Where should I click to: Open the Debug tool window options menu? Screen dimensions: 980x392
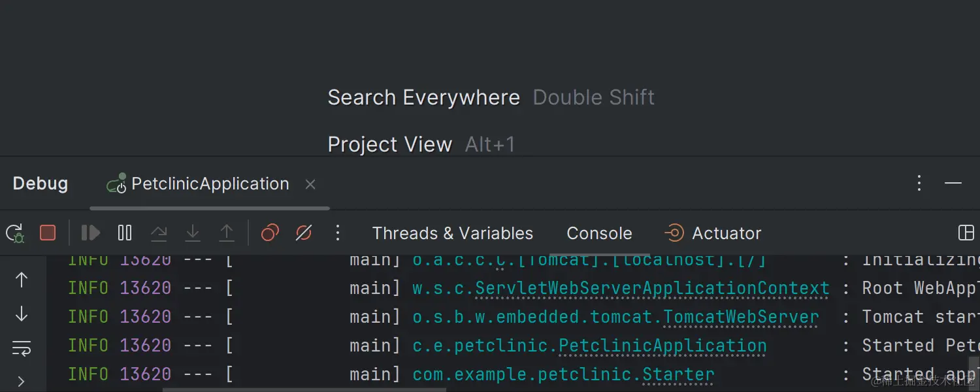919,183
